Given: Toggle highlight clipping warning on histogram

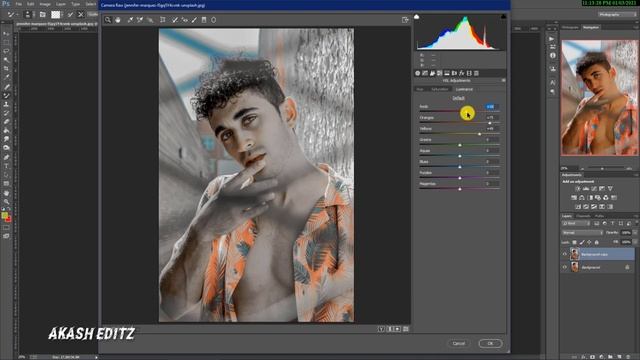Looking at the screenshot, I should (503, 17).
